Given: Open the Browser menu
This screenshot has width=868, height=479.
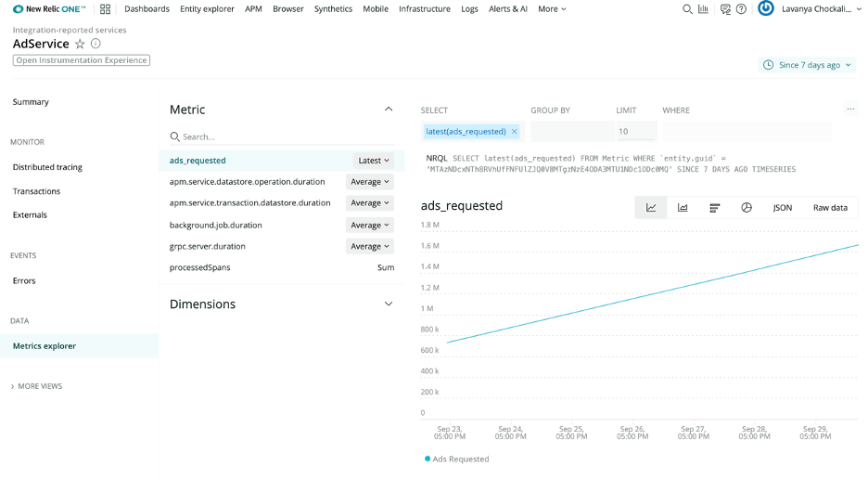Looking at the screenshot, I should pos(287,9).
